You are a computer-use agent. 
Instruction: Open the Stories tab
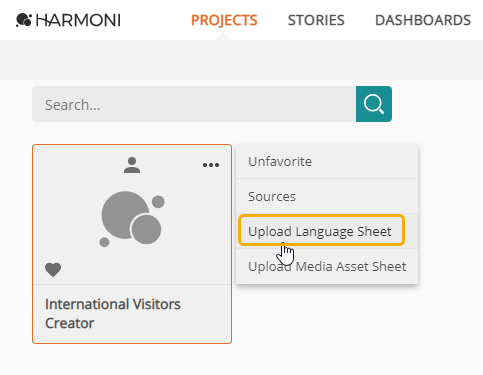(x=316, y=20)
